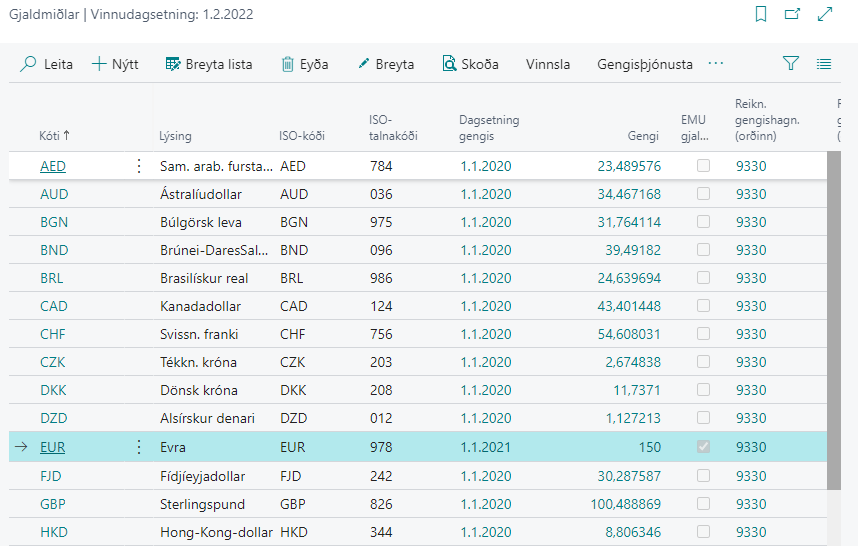This screenshot has height=546, width=858.
Task: Click the expand page arrows icon
Action: [x=825, y=14]
